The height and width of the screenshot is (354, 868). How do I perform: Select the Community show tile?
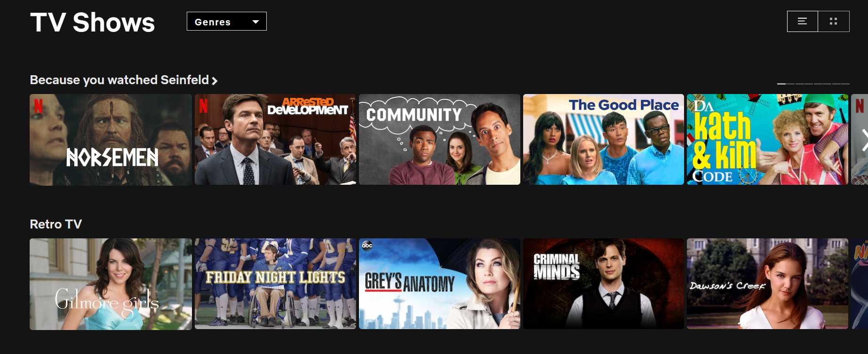pyautogui.click(x=439, y=139)
